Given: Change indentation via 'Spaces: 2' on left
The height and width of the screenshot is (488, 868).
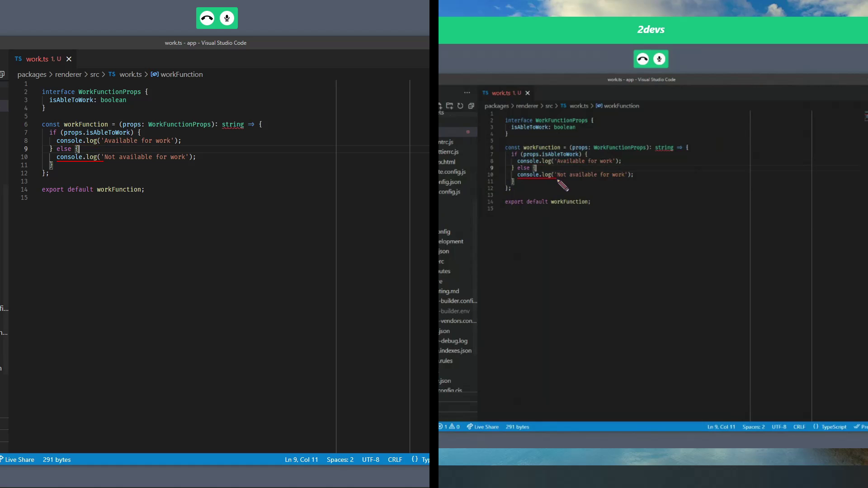Looking at the screenshot, I should [340, 460].
